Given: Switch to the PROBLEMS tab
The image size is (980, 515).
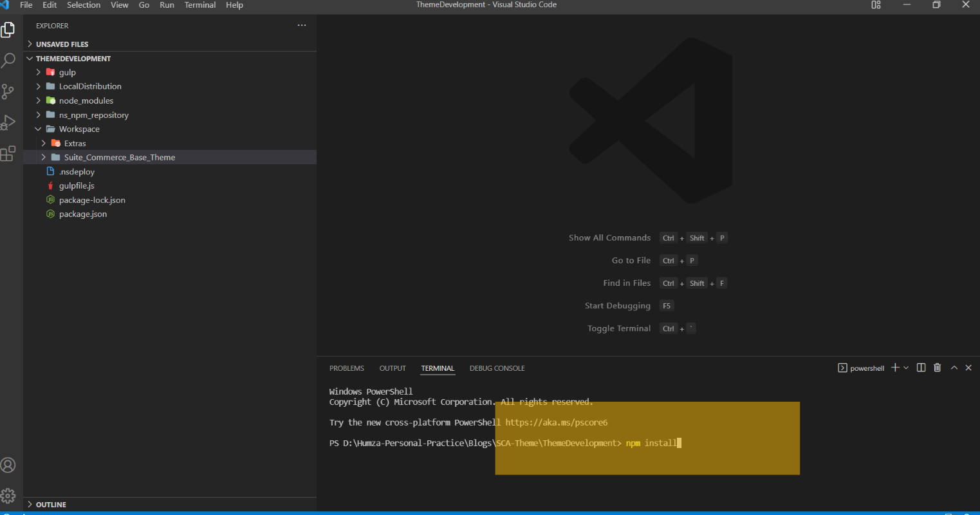Looking at the screenshot, I should pos(346,368).
